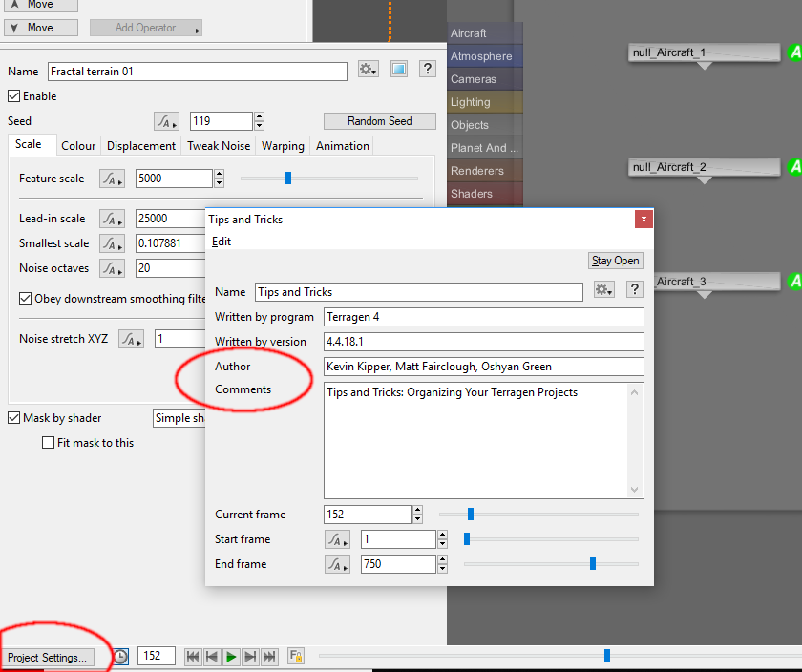The height and width of the screenshot is (672, 802).
Task: Open Edit menu in Tips and Tricks dialog
Action: (x=222, y=241)
